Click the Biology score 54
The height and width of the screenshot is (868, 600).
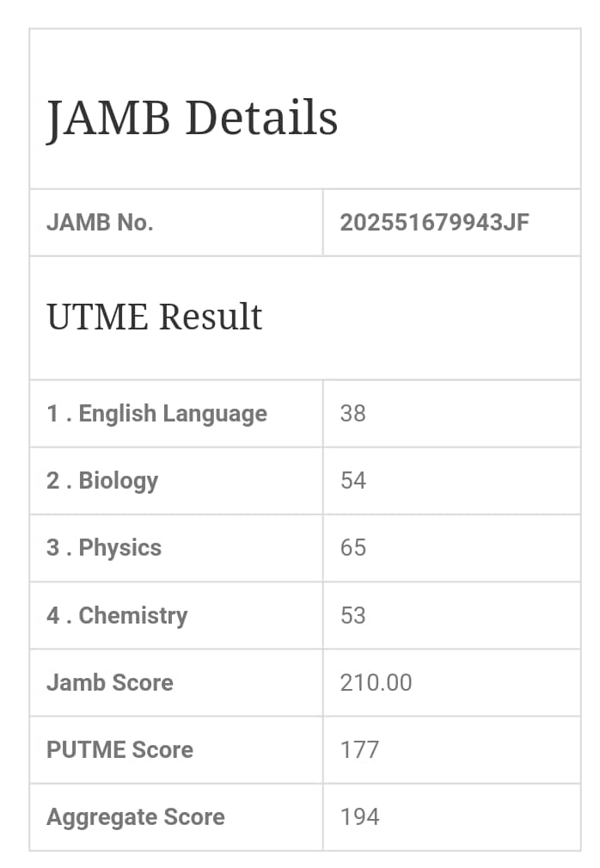coord(353,481)
